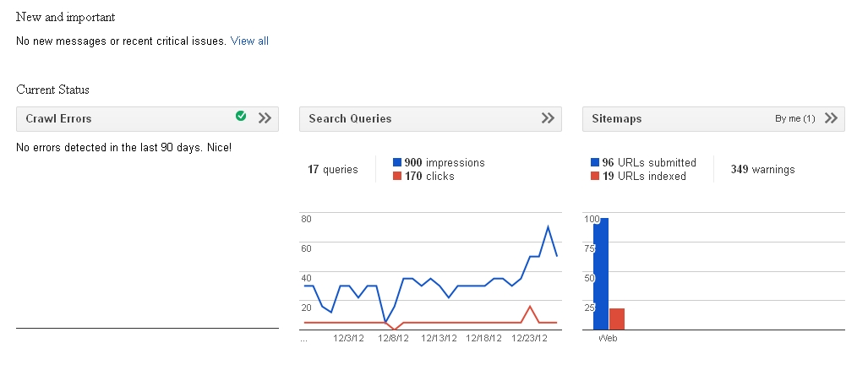This screenshot has height=376, width=868.
Task: Expand Sitemaps with double-chevron arrow
Action: tap(831, 118)
